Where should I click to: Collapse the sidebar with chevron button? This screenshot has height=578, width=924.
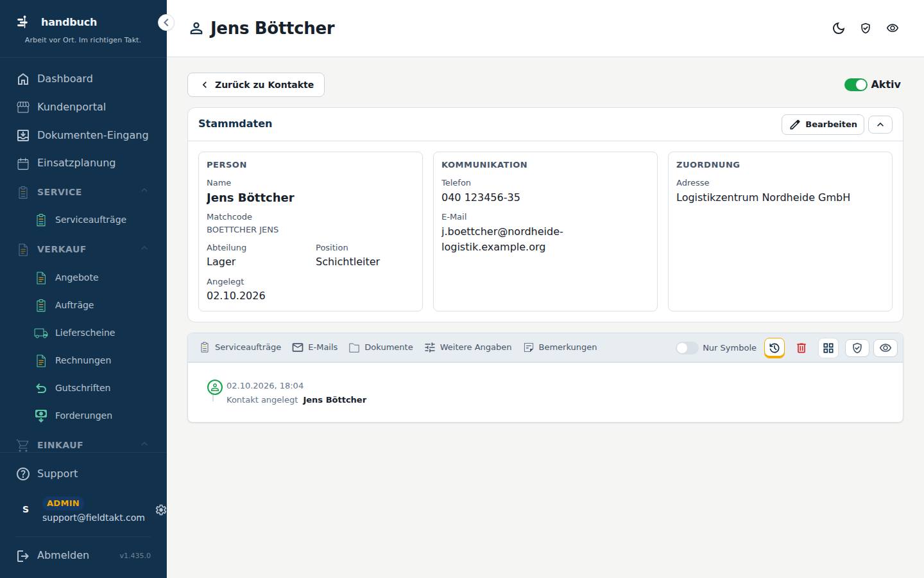click(166, 22)
